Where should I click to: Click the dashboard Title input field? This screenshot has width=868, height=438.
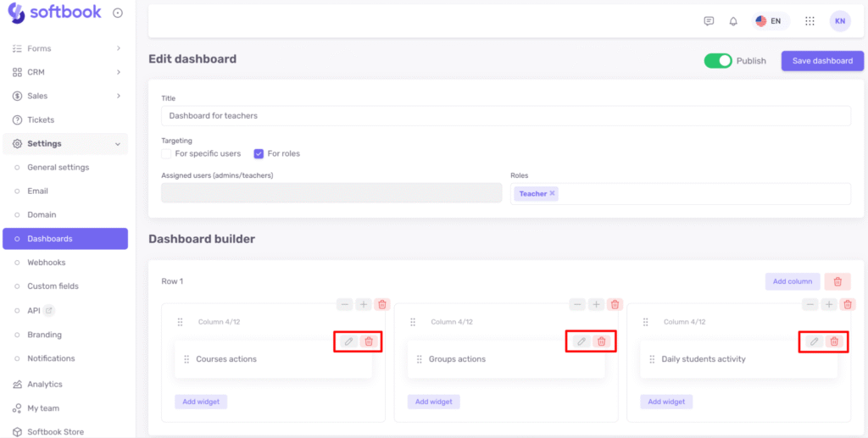pyautogui.click(x=505, y=115)
